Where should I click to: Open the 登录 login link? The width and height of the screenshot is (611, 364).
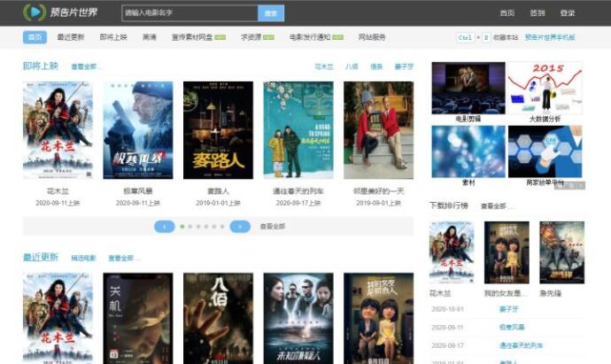[x=568, y=13]
